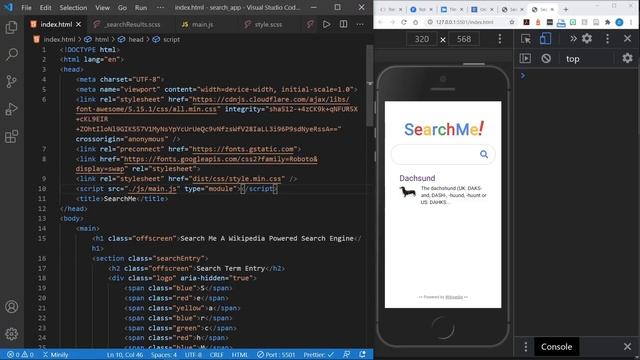Open the Source Control view
The width and height of the screenshot is (640, 360).
tap(11, 82)
